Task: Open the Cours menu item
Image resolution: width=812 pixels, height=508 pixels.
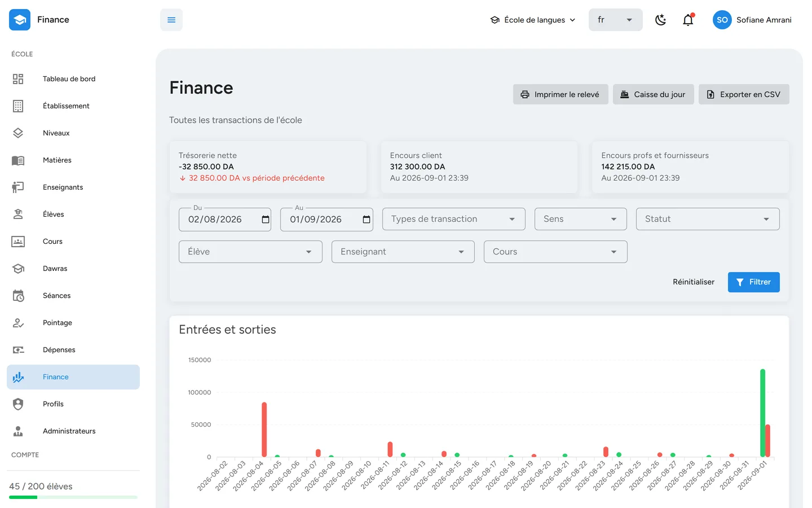Action: click(x=73, y=242)
